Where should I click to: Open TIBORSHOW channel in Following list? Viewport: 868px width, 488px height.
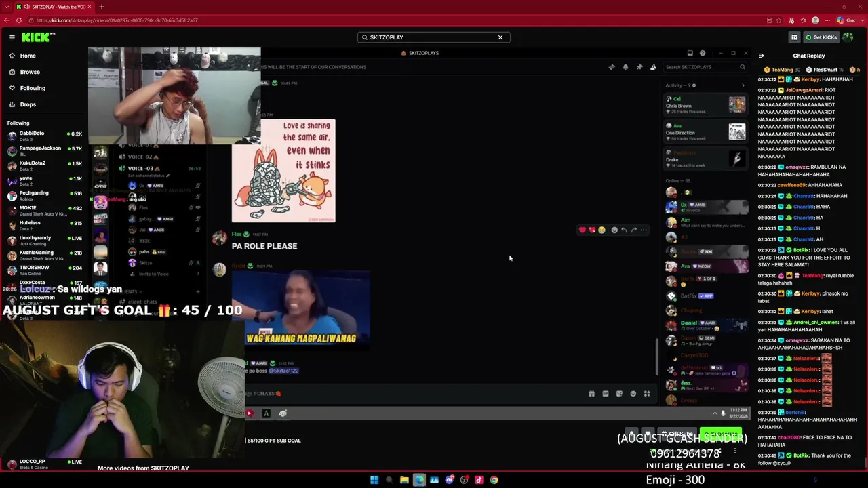click(x=44, y=270)
